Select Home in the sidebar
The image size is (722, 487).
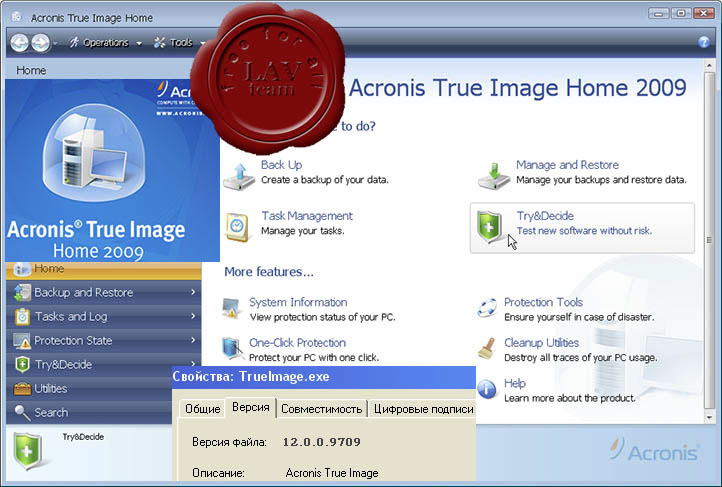click(x=104, y=269)
